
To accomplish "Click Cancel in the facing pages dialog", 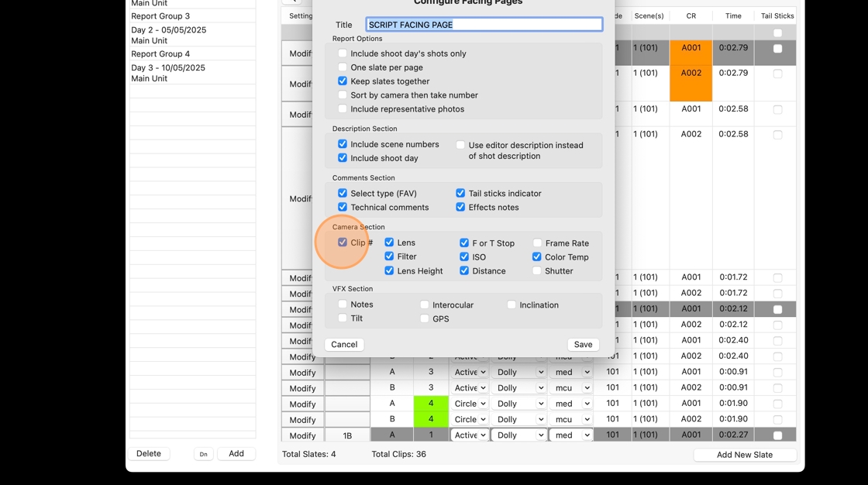I will pyautogui.click(x=344, y=344).
